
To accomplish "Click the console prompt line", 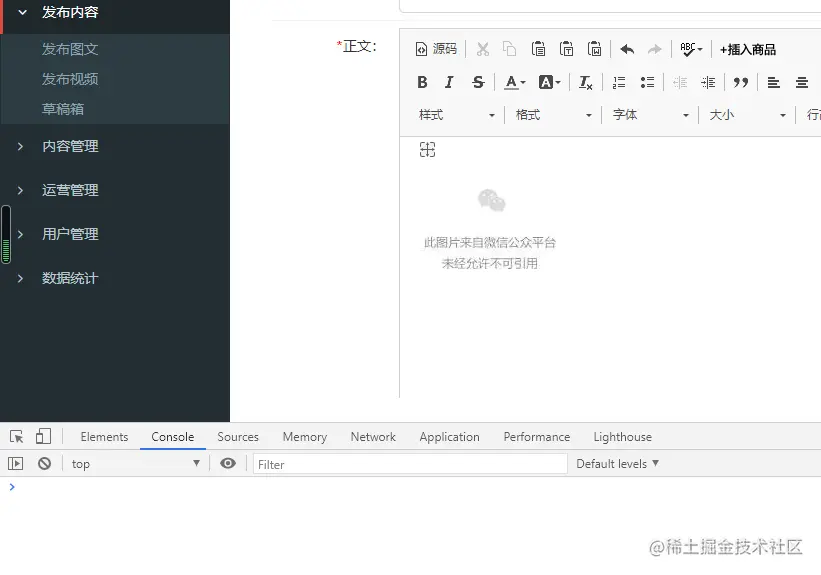I will (410, 487).
